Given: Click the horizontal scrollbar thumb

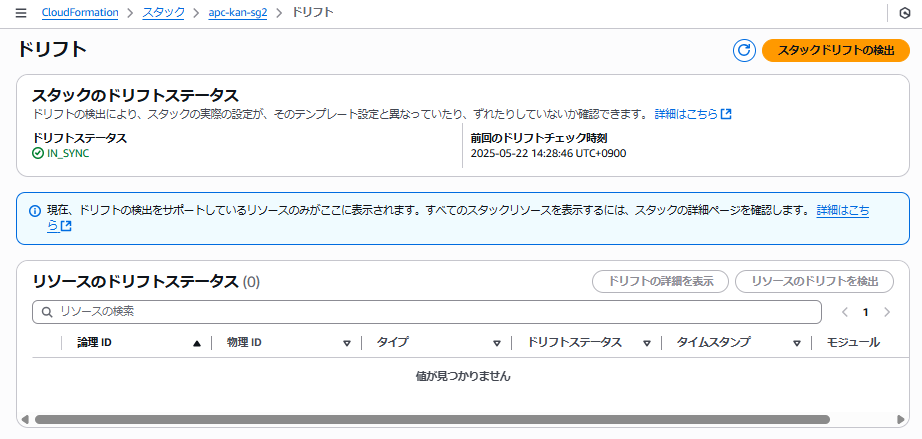Looking at the screenshot, I should (x=432, y=420).
